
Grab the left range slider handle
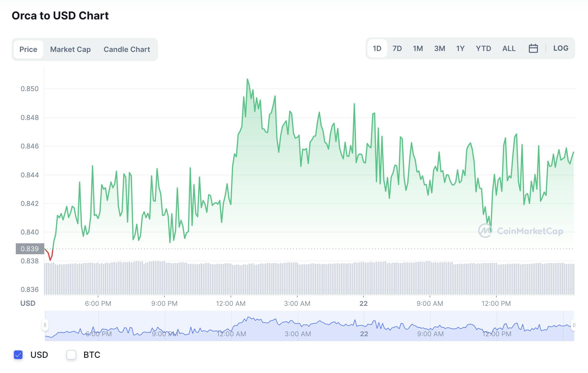point(45,325)
